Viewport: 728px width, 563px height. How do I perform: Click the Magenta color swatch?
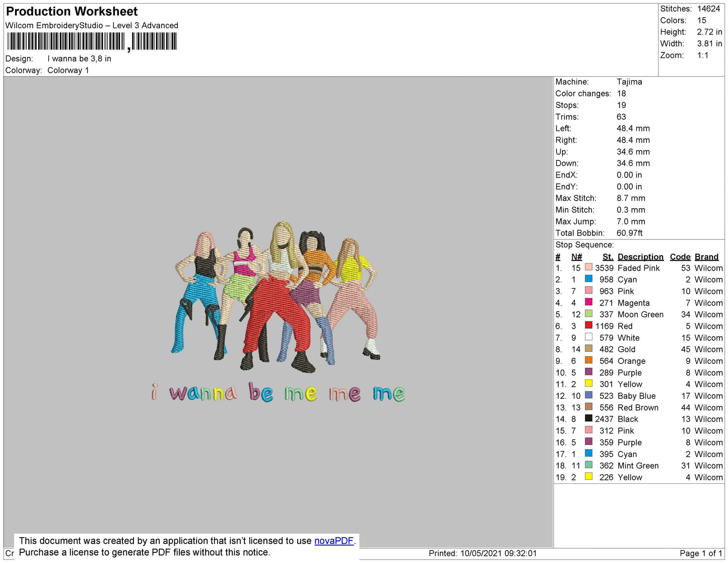[588, 301]
